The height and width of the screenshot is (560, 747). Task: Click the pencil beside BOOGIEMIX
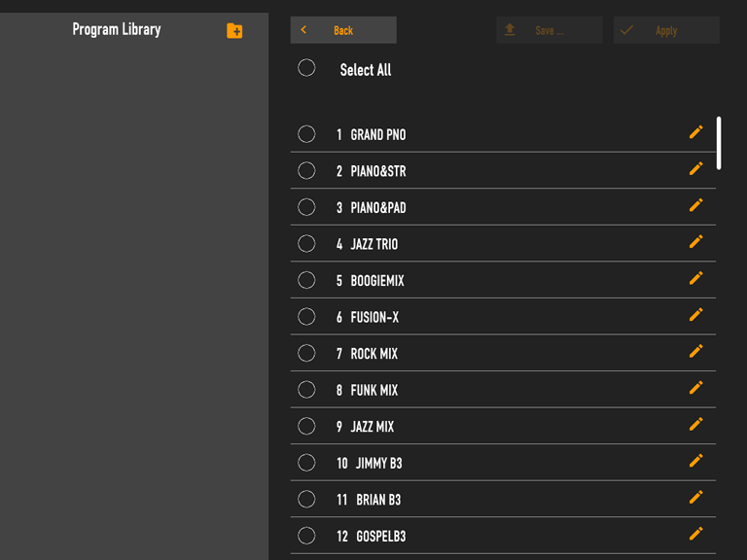click(696, 278)
